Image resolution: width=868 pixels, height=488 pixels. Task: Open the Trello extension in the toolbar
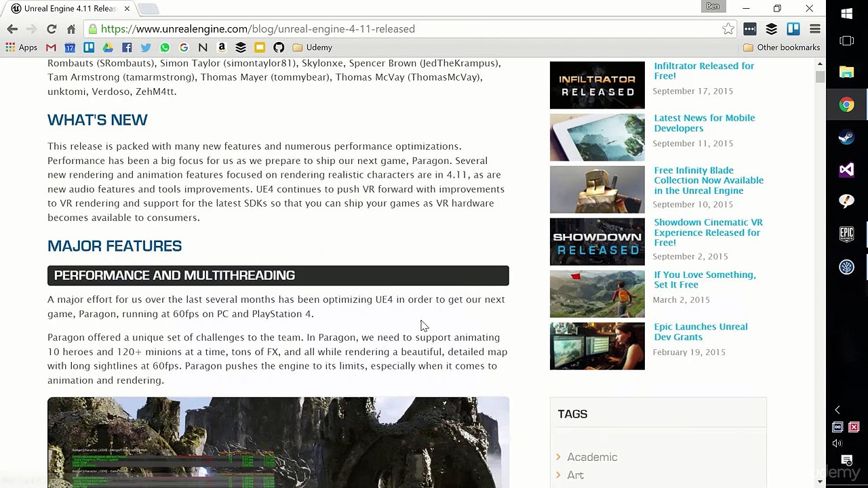click(x=793, y=29)
